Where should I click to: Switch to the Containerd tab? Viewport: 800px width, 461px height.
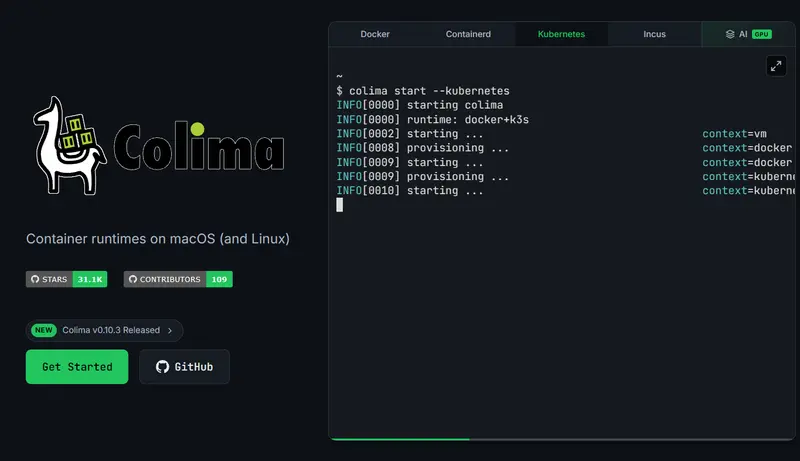[x=468, y=34]
